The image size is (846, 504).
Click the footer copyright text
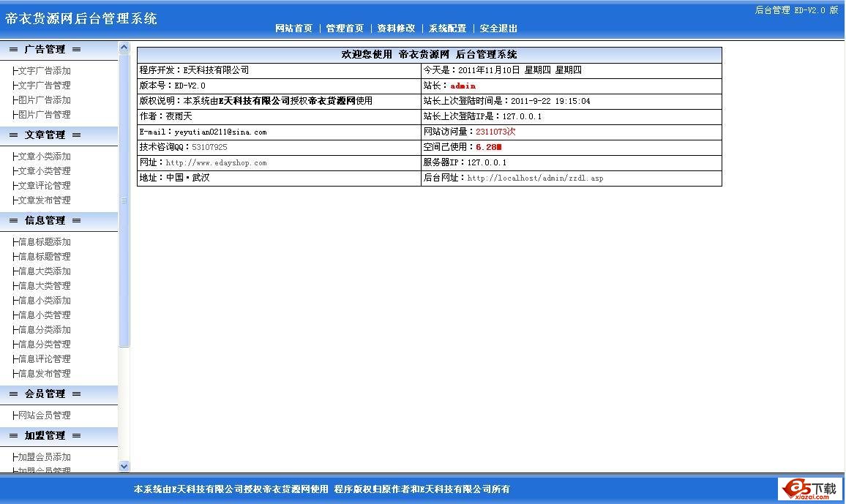(321, 489)
